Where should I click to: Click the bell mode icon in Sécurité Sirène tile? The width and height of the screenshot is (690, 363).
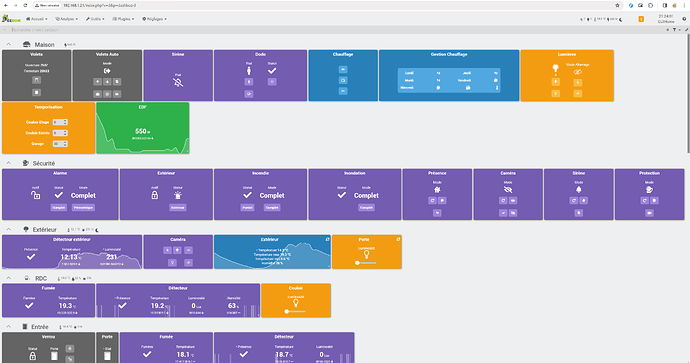coord(579,190)
